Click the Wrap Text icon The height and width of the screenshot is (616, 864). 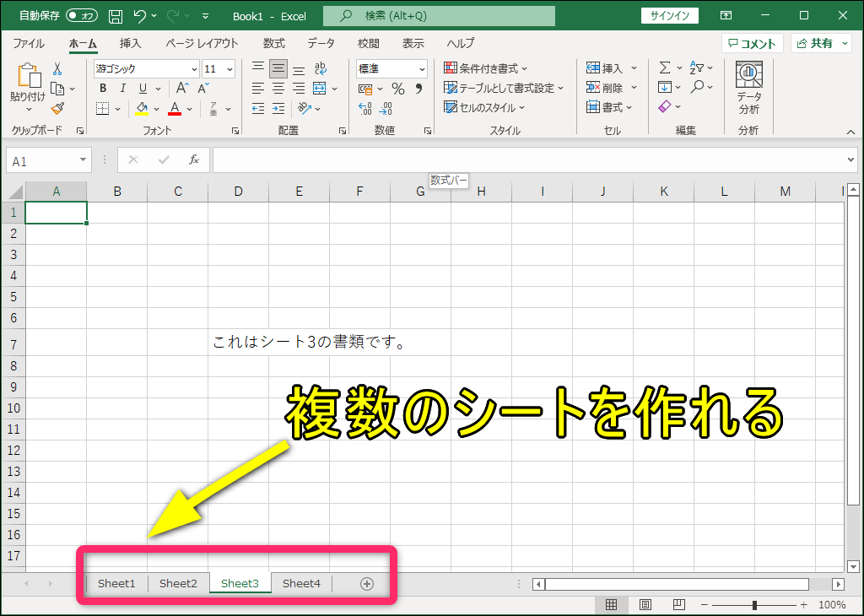pyautogui.click(x=320, y=68)
